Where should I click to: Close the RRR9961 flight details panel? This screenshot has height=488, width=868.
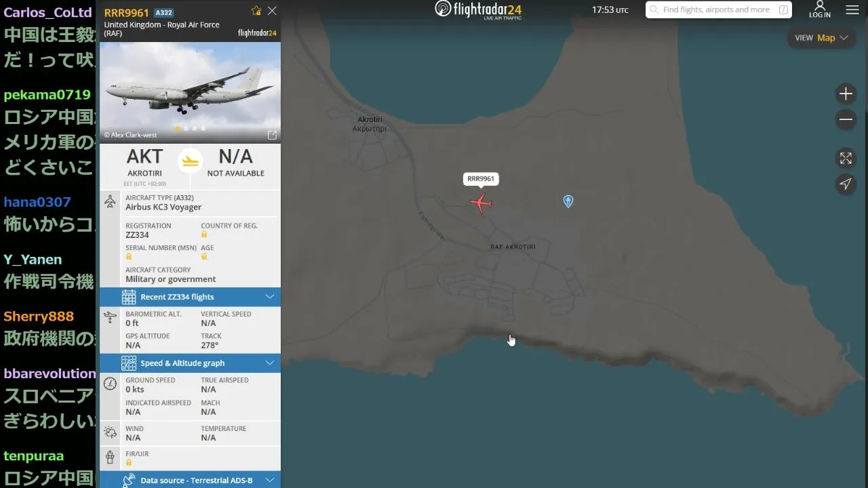[272, 11]
